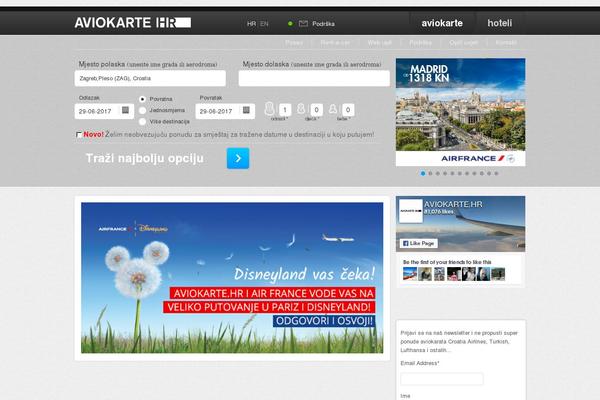Click the Facebook Like Page button
Viewport: 600px width, 400px height.
[419, 243]
